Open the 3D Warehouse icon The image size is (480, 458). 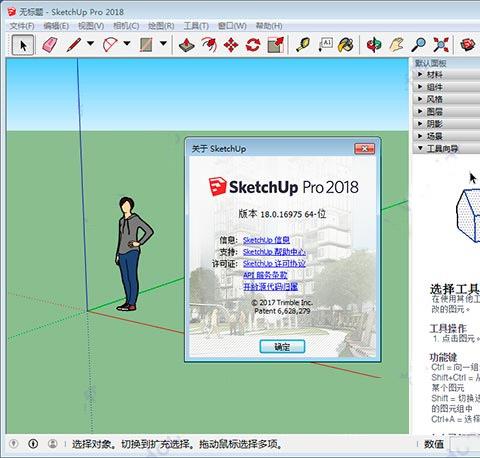click(467, 45)
